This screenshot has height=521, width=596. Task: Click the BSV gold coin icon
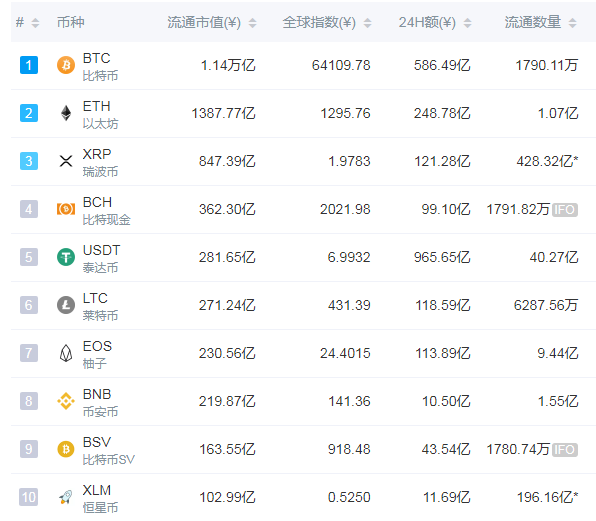click(x=66, y=449)
